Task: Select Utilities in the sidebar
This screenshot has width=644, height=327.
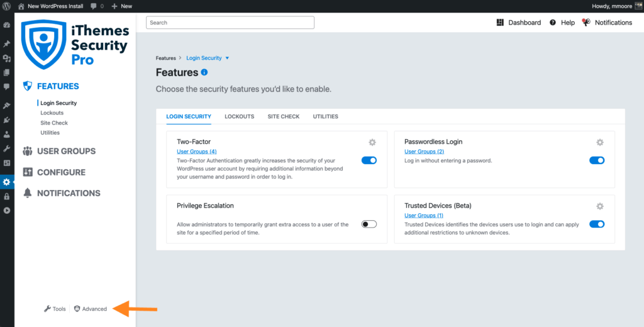Action: [x=50, y=133]
